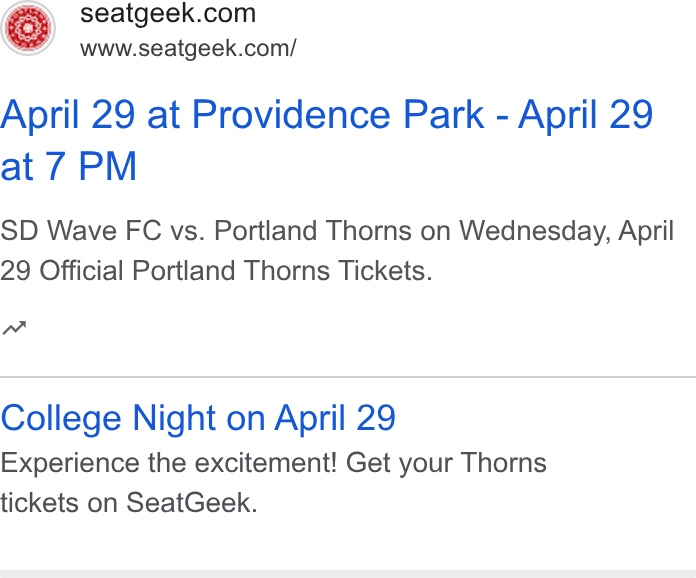This screenshot has height=578, width=696.
Task: Click 'Get your Thorns' in the sitelink text
Action: pos(446,464)
